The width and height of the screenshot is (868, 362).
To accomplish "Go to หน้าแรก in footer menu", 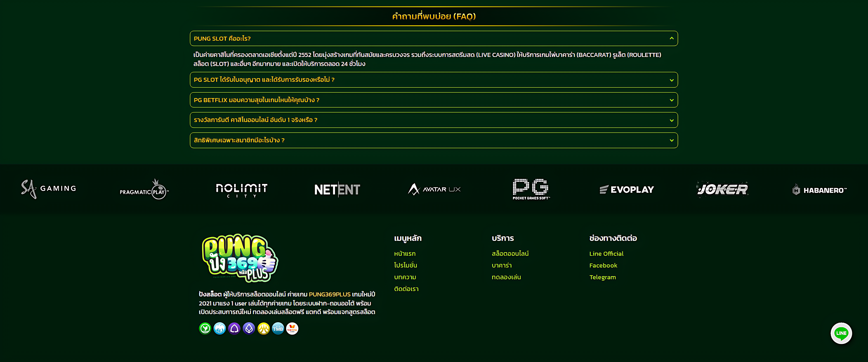I will [x=405, y=254].
